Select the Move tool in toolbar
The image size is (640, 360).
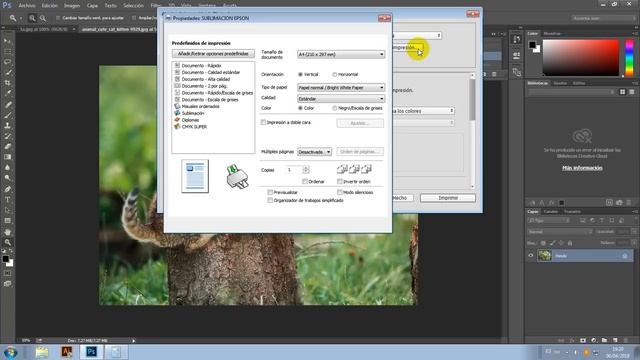click(7, 41)
